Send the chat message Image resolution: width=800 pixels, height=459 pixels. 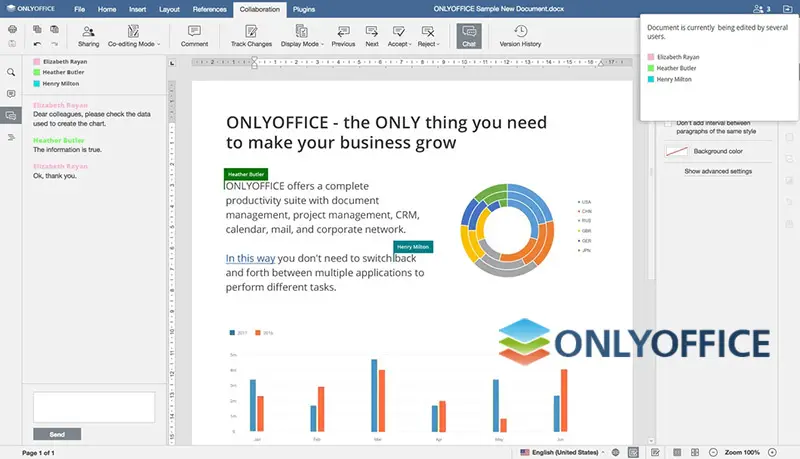[57, 434]
